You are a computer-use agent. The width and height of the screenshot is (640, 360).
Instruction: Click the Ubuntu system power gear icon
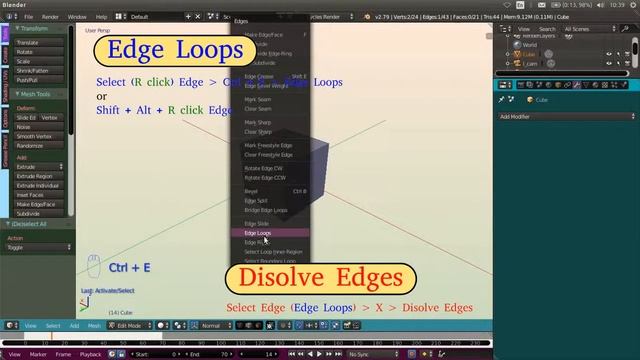(634, 5)
